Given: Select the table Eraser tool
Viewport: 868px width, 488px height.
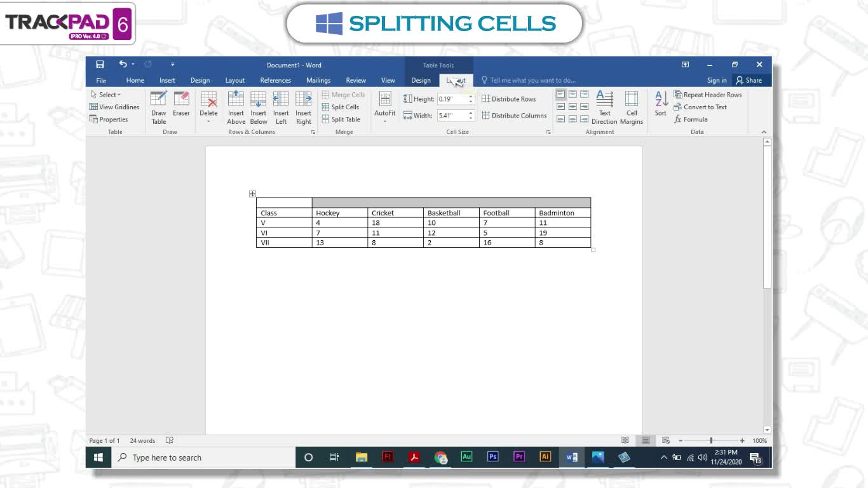Looking at the screenshot, I should [x=181, y=104].
